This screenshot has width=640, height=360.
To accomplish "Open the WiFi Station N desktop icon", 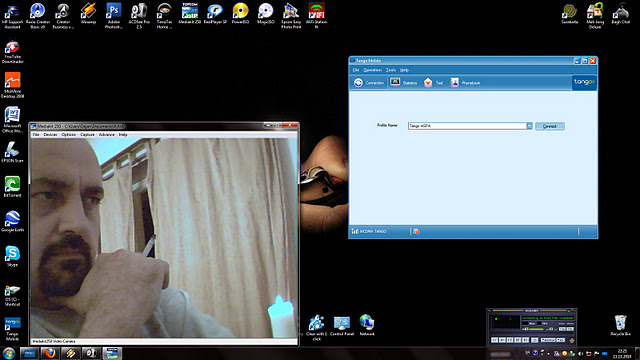I will pyautogui.click(x=316, y=16).
